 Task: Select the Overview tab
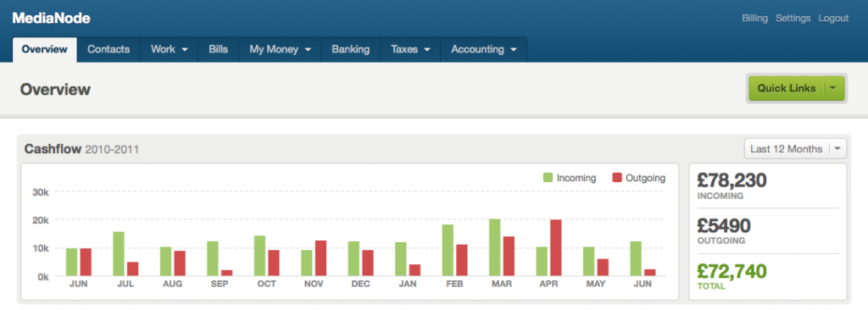pos(44,49)
